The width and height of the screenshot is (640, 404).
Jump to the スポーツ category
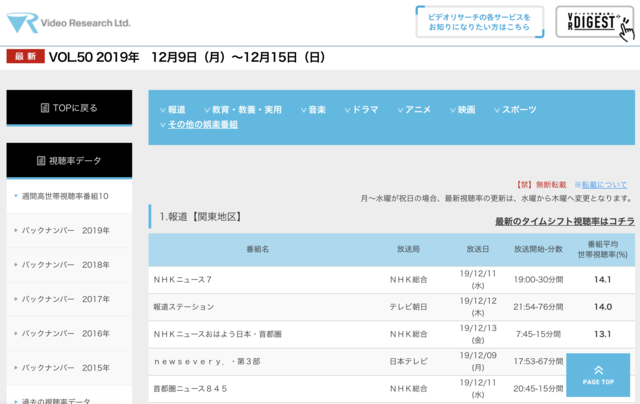pos(515,110)
